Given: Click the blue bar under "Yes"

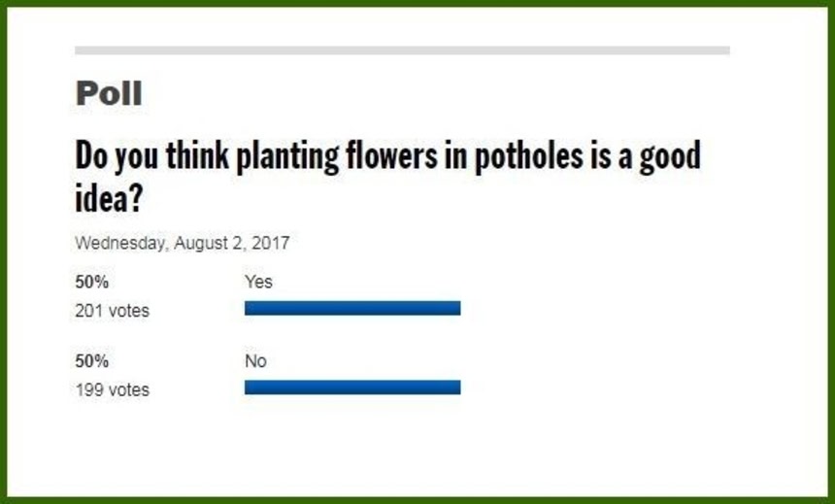Looking at the screenshot, I should tap(351, 309).
